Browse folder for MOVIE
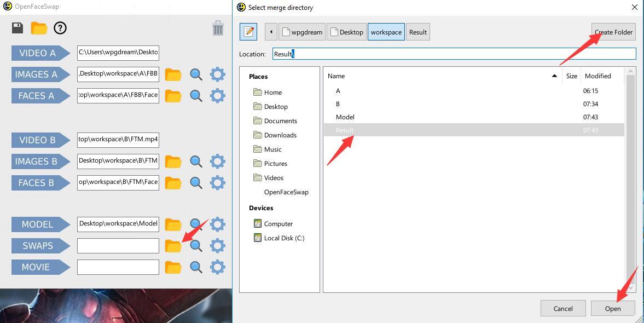 pyautogui.click(x=173, y=267)
